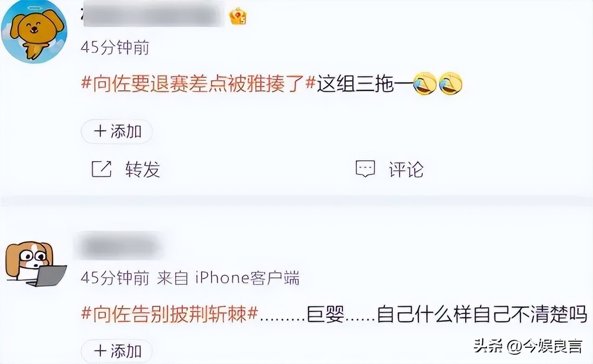The width and height of the screenshot is (593, 364).
Task: Open hashtag #向佐告别披荆斩棘#
Action: pos(170,315)
